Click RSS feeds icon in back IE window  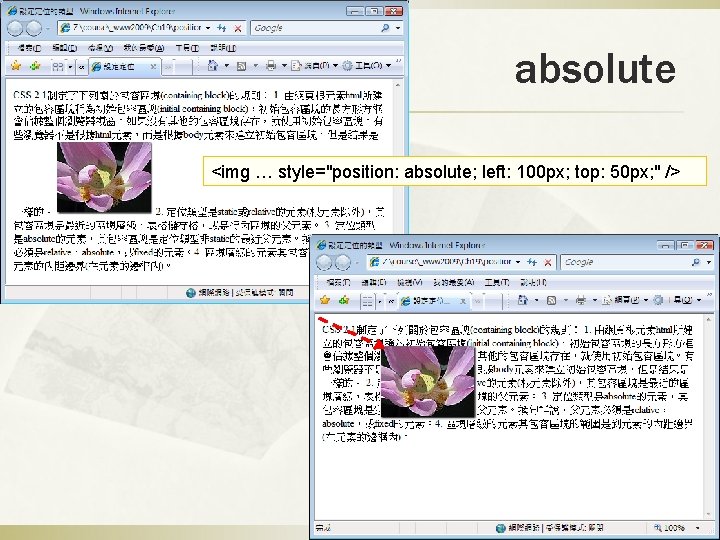[241, 66]
